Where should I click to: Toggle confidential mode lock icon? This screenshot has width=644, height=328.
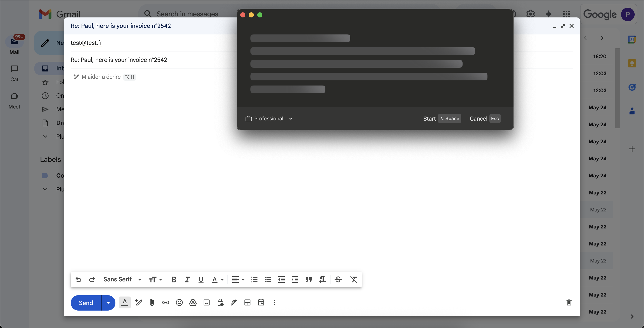tap(220, 302)
